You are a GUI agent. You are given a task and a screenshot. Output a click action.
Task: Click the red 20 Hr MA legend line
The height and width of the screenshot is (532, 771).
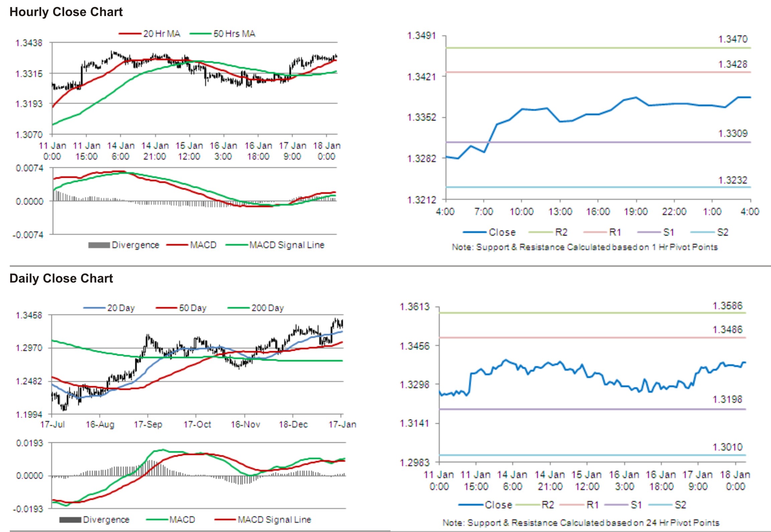(x=130, y=34)
